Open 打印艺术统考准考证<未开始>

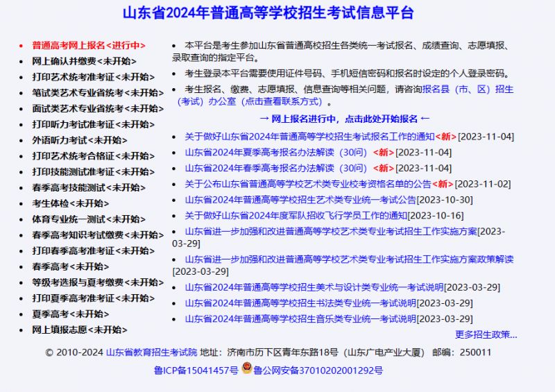point(93,77)
